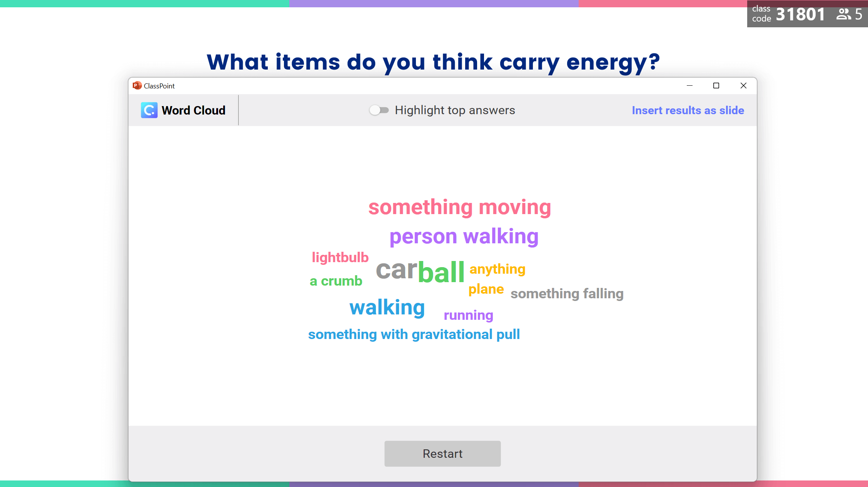Image resolution: width=868 pixels, height=487 pixels.
Task: Click the Word Cloud panel icon
Action: pos(150,110)
